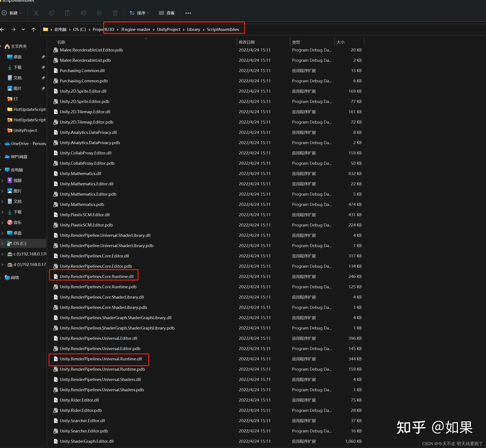Screen dimensions: 486x448
Task: Select Unity.2D.Tilemap.Editor.dll file name
Action: tap(85, 112)
